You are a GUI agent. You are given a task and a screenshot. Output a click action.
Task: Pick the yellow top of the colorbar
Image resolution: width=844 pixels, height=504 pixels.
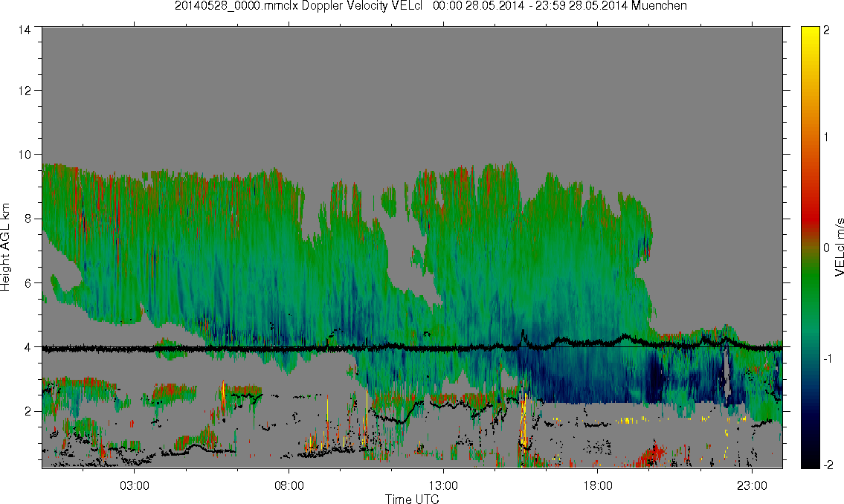[810, 35]
